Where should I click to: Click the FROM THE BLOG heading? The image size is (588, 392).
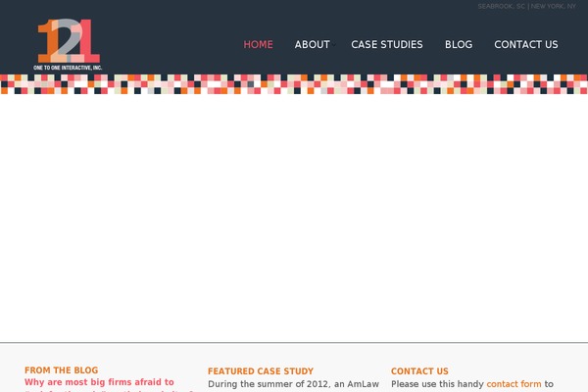(61, 370)
